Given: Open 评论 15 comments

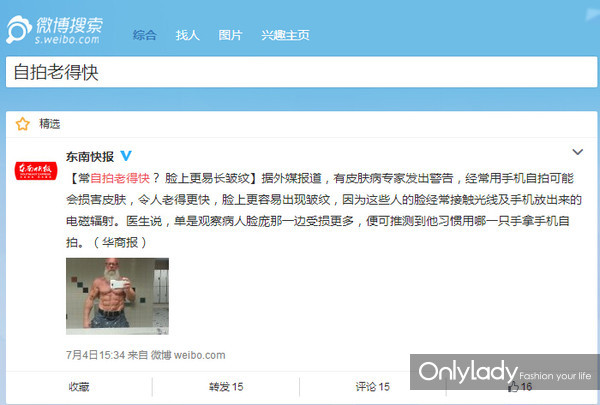Looking at the screenshot, I should click(372, 387).
